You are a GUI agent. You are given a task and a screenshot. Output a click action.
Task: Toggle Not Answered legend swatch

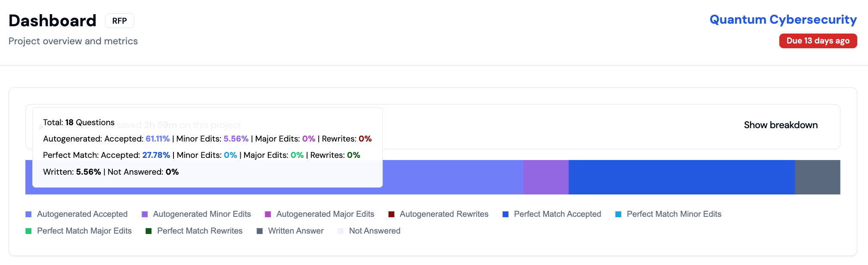(341, 231)
